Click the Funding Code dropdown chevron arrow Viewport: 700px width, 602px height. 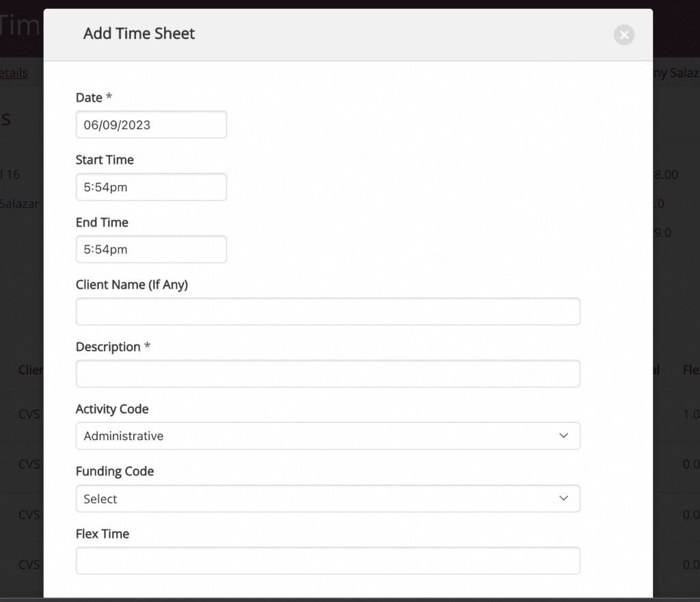click(x=563, y=499)
